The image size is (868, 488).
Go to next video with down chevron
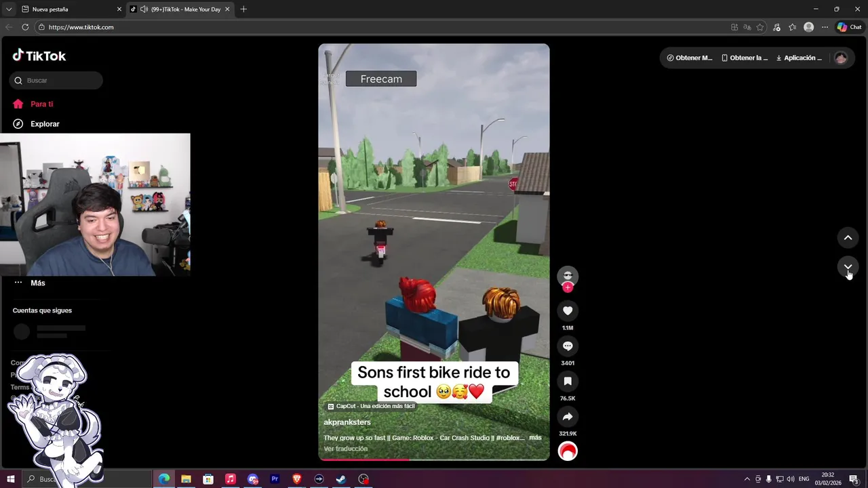[x=848, y=267]
